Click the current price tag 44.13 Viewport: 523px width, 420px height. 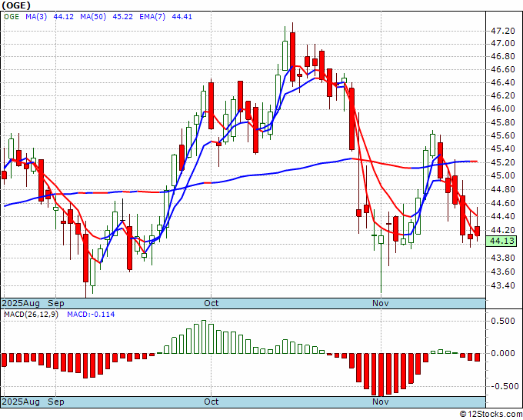(501, 241)
